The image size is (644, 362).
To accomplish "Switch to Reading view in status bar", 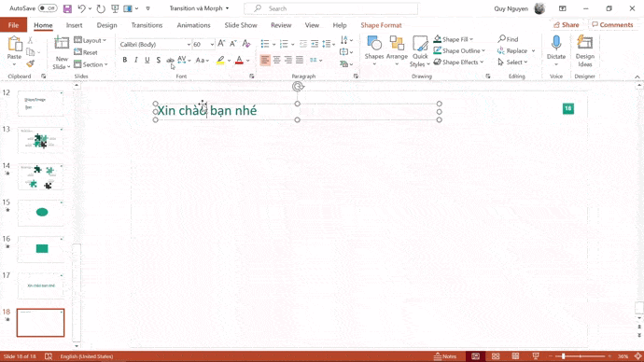I will pos(515,356).
